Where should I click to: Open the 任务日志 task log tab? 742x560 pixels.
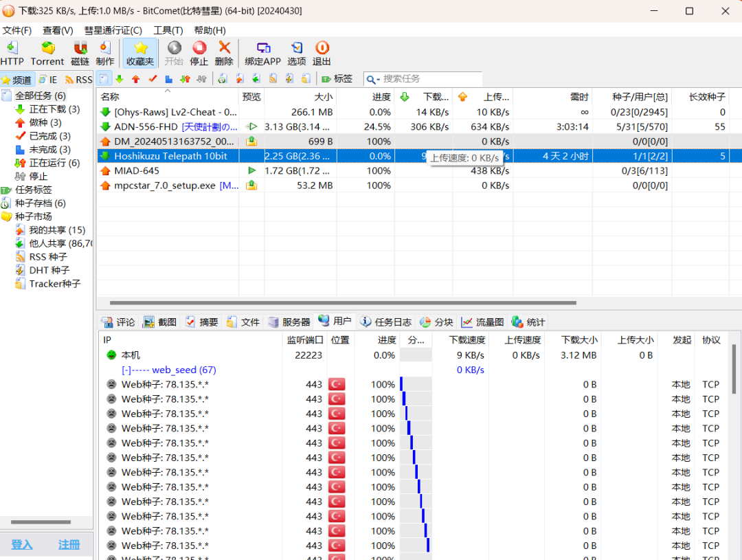coord(385,322)
